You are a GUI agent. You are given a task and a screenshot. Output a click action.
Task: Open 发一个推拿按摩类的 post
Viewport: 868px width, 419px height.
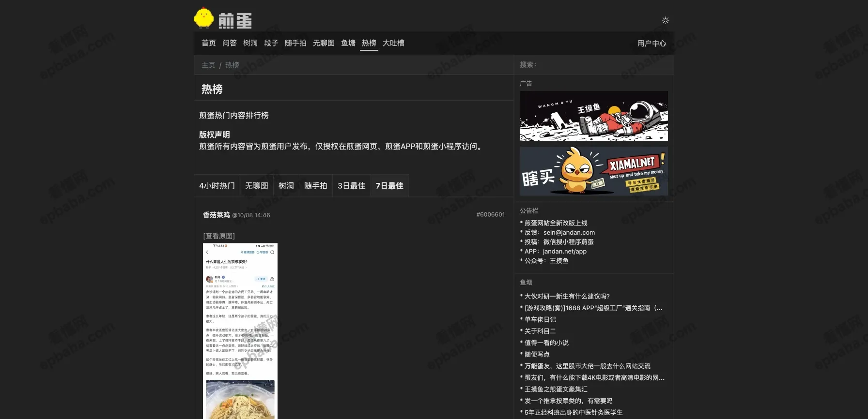coord(569,401)
